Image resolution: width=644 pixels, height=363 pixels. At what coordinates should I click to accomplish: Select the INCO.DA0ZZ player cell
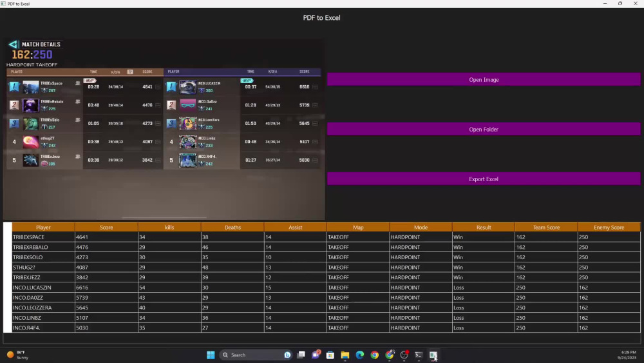pos(43,298)
